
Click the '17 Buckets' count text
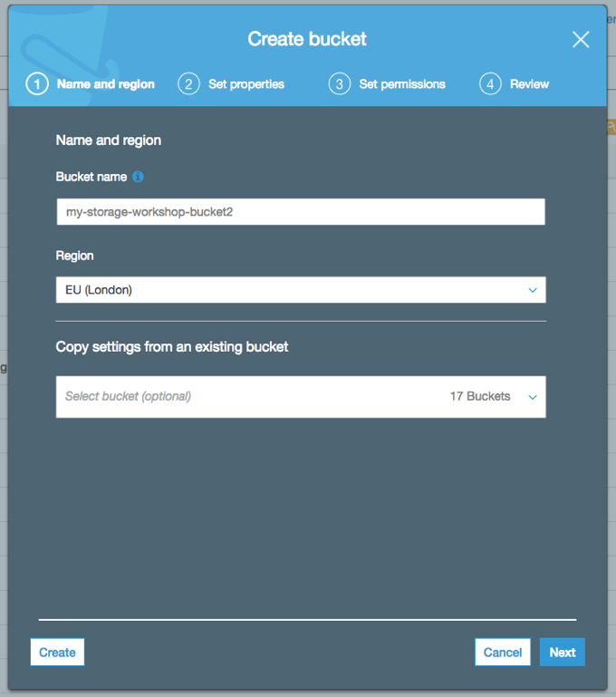pyautogui.click(x=480, y=396)
